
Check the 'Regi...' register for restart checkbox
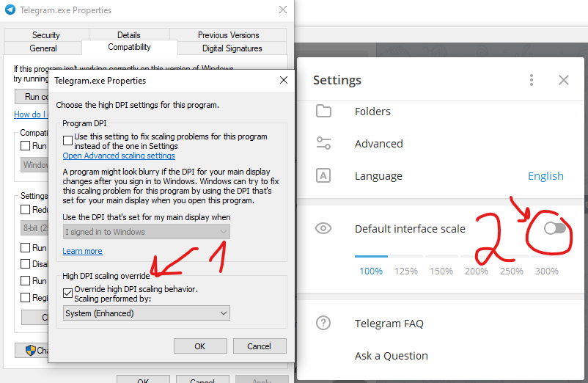point(25,297)
